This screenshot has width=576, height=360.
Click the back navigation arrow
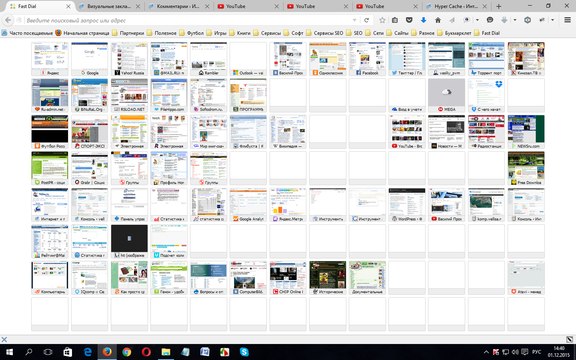click(x=8, y=20)
